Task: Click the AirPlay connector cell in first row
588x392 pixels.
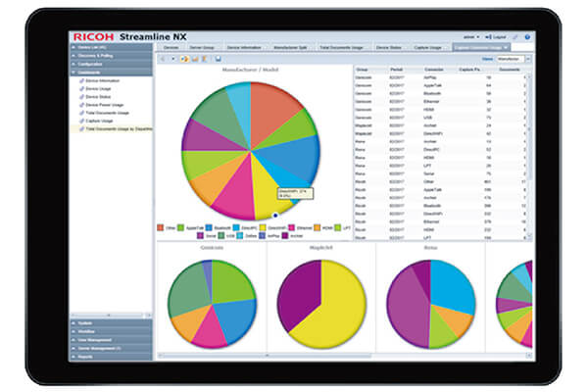Action: point(430,77)
